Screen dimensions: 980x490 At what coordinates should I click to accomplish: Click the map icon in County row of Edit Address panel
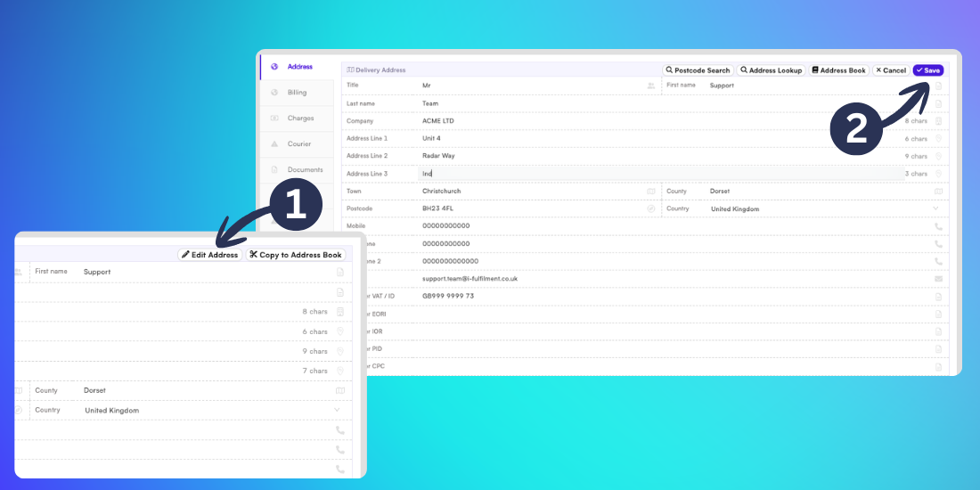click(340, 390)
